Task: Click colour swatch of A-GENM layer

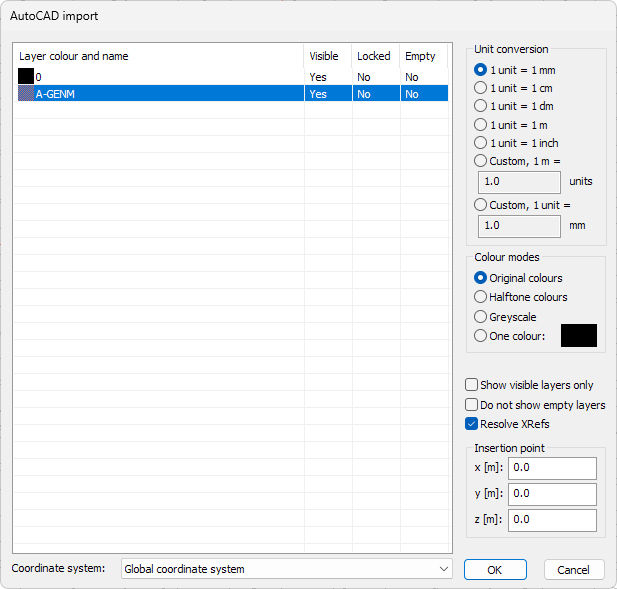Action: point(26,94)
